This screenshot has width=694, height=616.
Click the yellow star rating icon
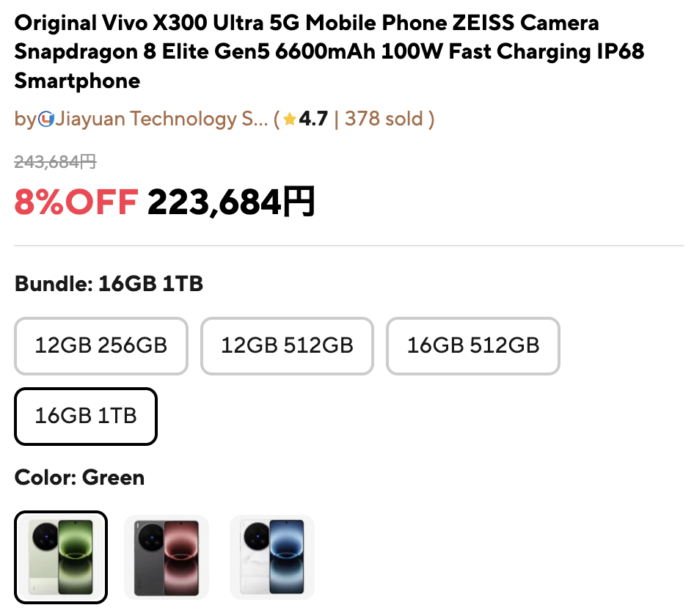290,119
